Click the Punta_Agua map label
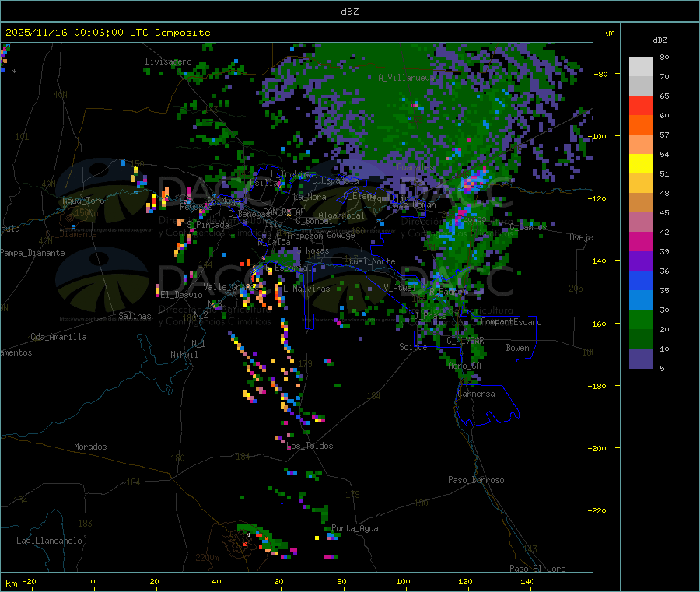700x592 pixels. (x=355, y=528)
